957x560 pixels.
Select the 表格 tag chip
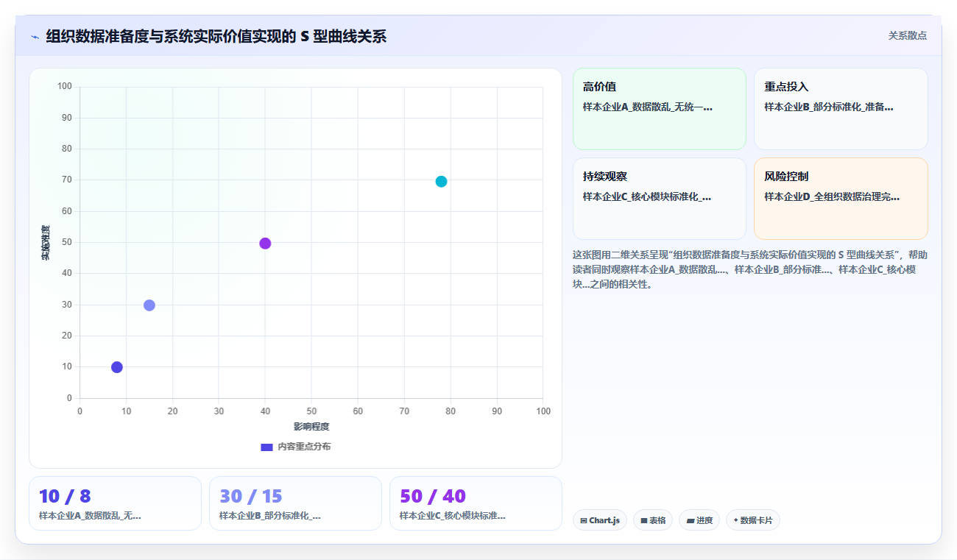tap(653, 520)
